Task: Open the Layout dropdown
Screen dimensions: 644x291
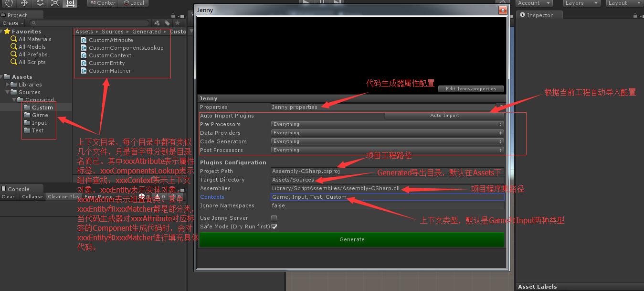Action: click(x=624, y=3)
